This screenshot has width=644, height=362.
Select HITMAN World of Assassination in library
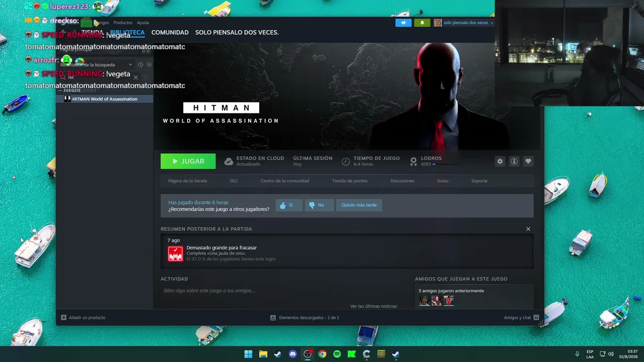[x=105, y=99]
